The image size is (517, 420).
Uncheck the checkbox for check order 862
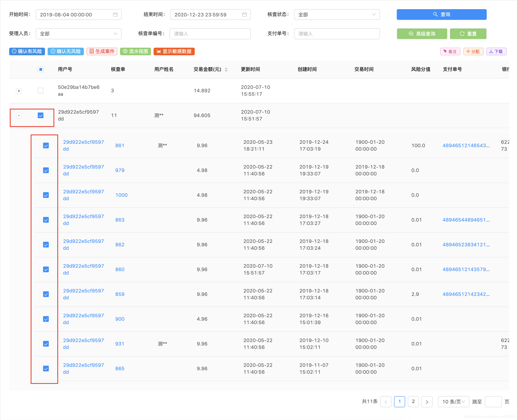pos(46,245)
